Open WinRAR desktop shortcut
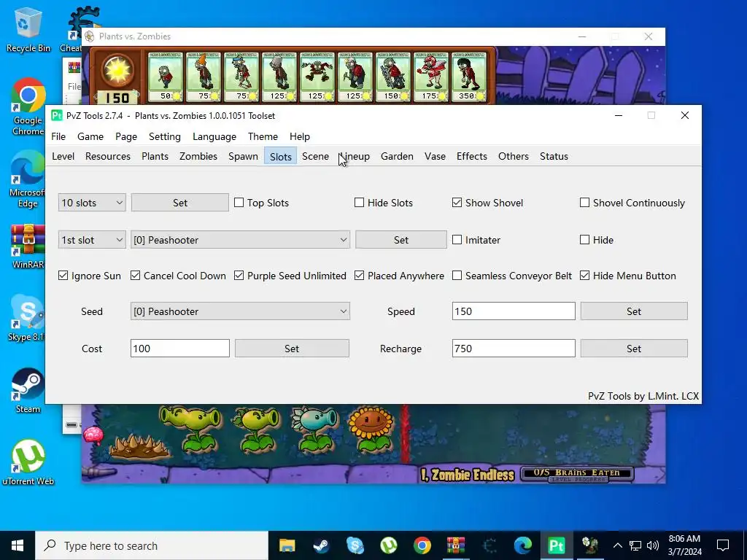 coord(28,246)
